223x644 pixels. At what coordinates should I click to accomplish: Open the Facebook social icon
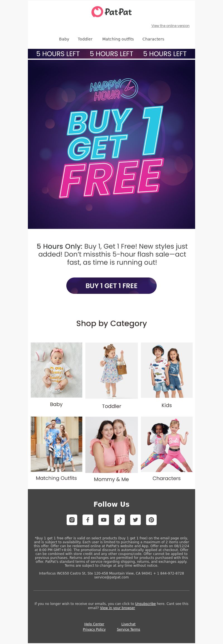pyautogui.click(x=88, y=520)
